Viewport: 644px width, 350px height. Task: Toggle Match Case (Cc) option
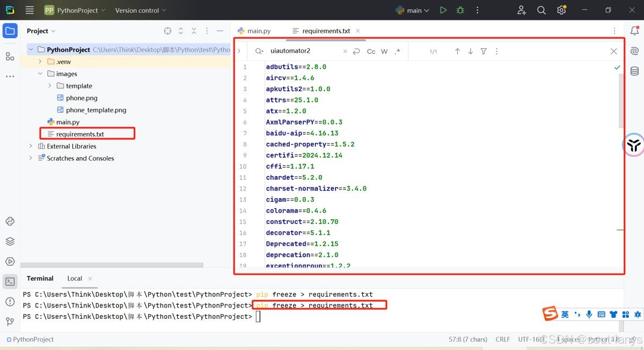point(371,52)
